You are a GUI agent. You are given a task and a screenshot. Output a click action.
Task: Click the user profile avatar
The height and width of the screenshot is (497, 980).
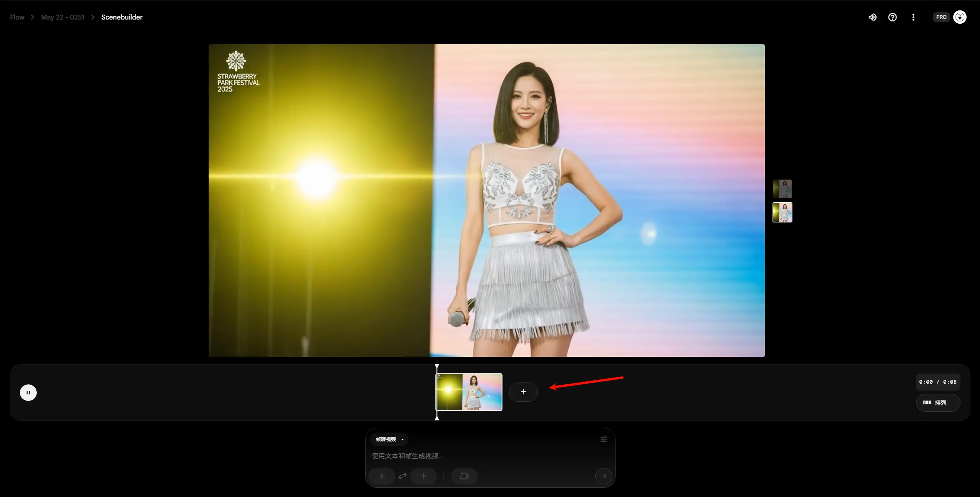(960, 17)
